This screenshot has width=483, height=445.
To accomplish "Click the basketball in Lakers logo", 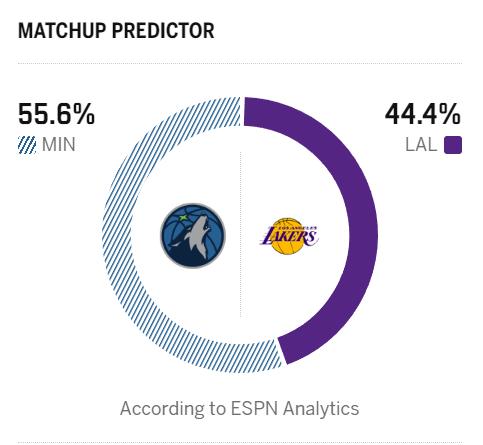I will point(287,237).
